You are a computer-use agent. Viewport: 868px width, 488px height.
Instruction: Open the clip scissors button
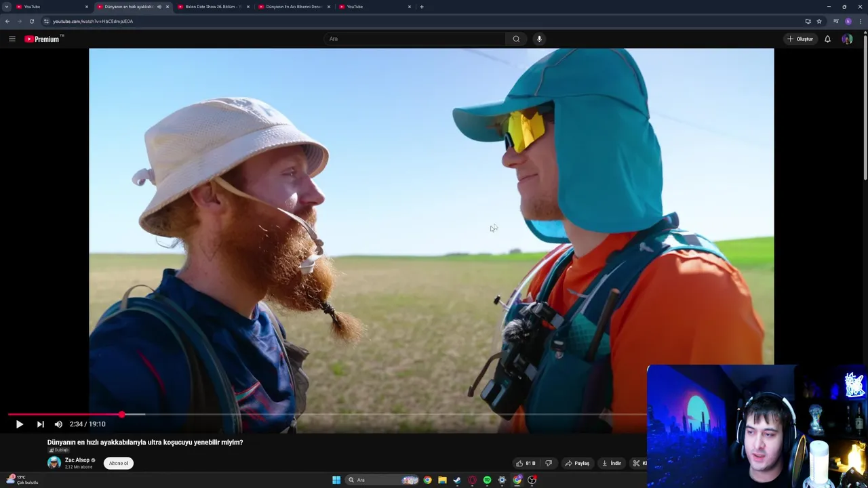coord(637,464)
